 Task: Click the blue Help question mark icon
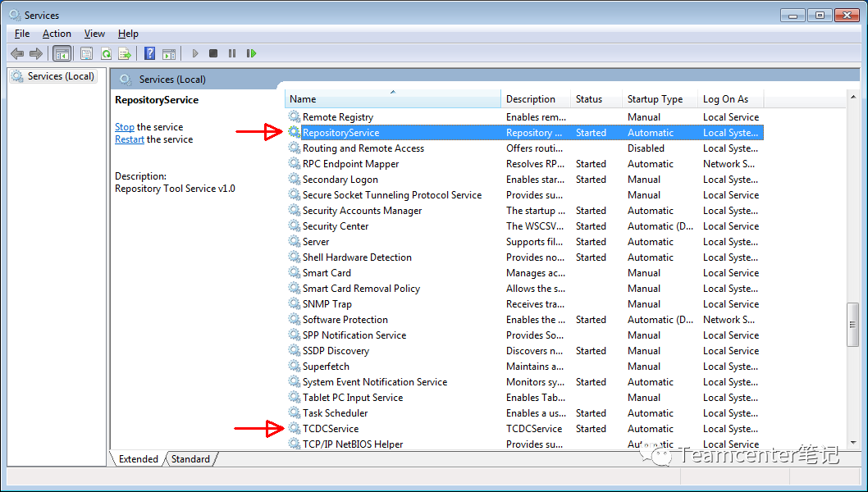(x=149, y=53)
